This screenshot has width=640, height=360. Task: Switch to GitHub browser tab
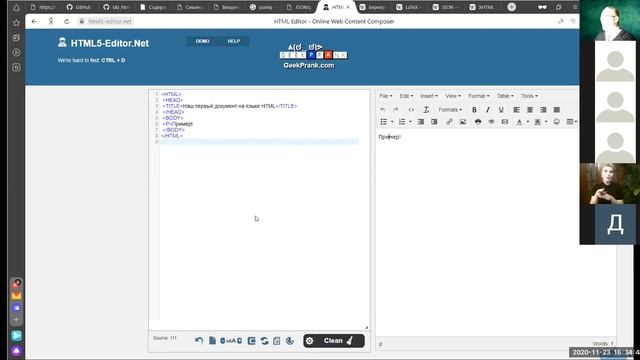pyautogui.click(x=79, y=7)
